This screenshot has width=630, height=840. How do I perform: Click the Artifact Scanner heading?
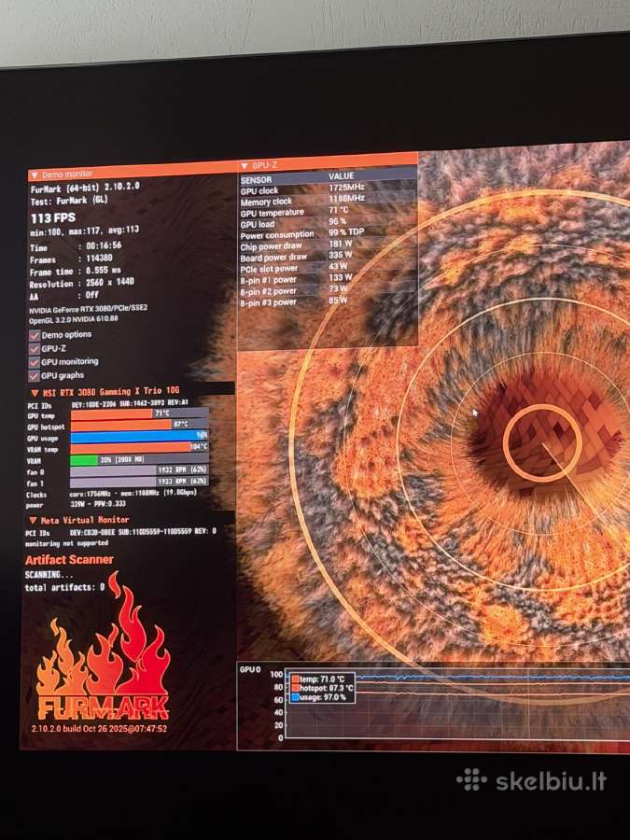(69, 560)
